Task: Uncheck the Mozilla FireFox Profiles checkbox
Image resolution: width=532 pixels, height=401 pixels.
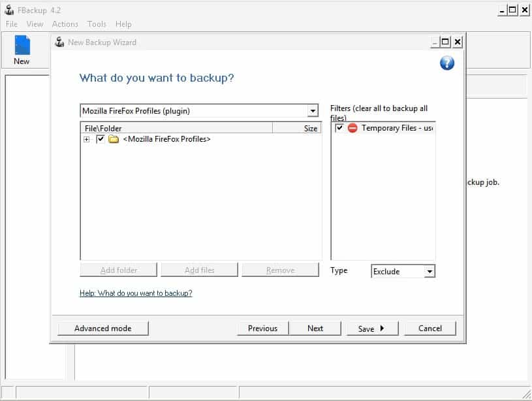Action: [100, 139]
